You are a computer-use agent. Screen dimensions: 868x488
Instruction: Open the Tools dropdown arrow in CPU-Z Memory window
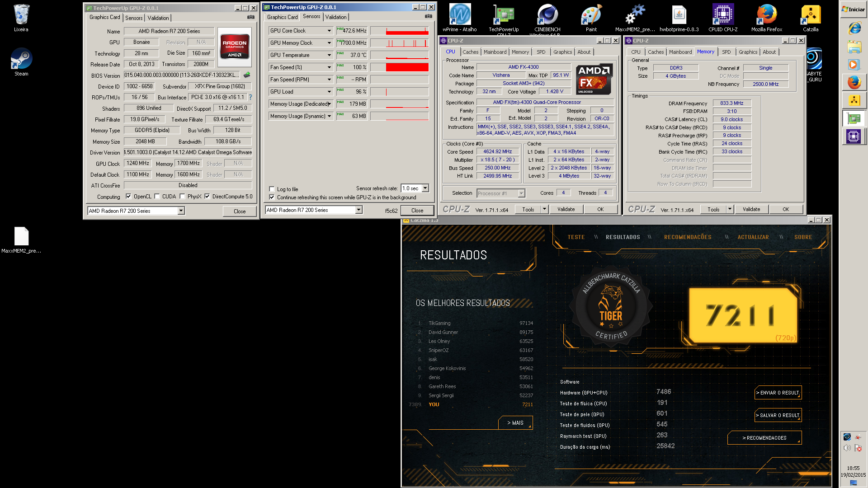(x=729, y=210)
